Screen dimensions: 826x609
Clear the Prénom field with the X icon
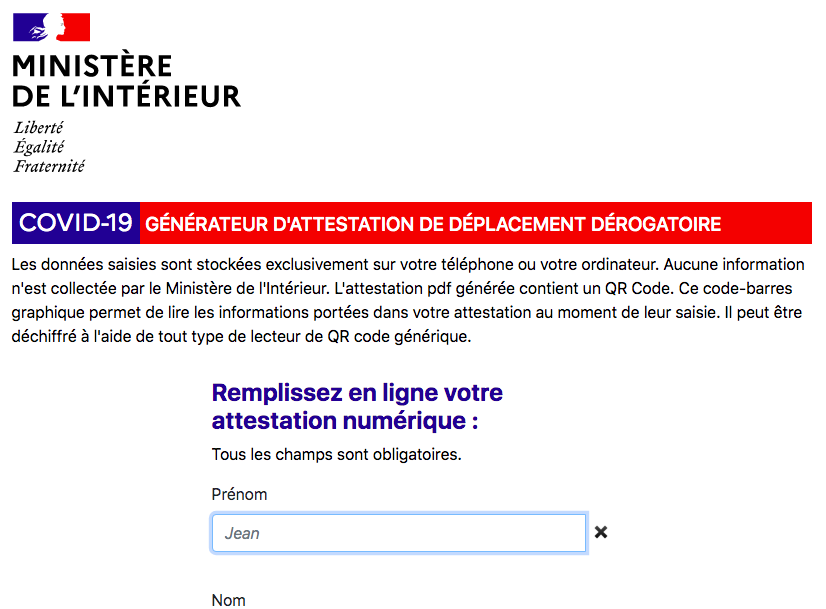pyautogui.click(x=601, y=533)
